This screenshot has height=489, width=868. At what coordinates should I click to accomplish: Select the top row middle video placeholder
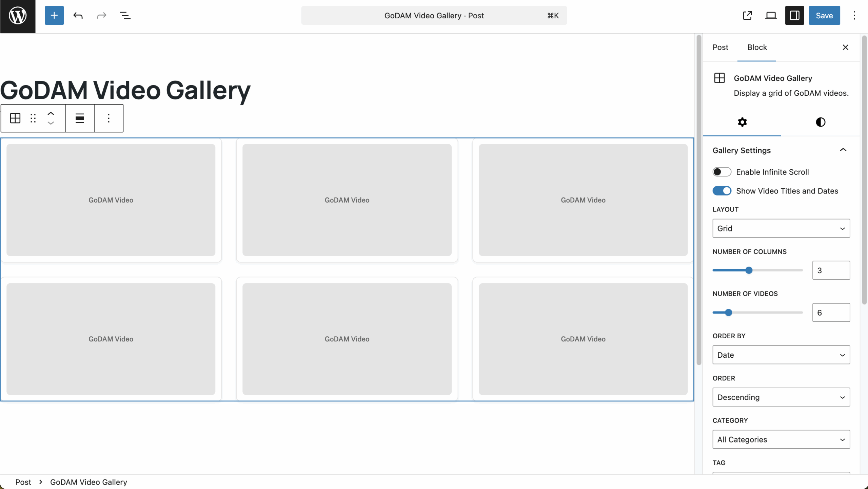tap(347, 200)
